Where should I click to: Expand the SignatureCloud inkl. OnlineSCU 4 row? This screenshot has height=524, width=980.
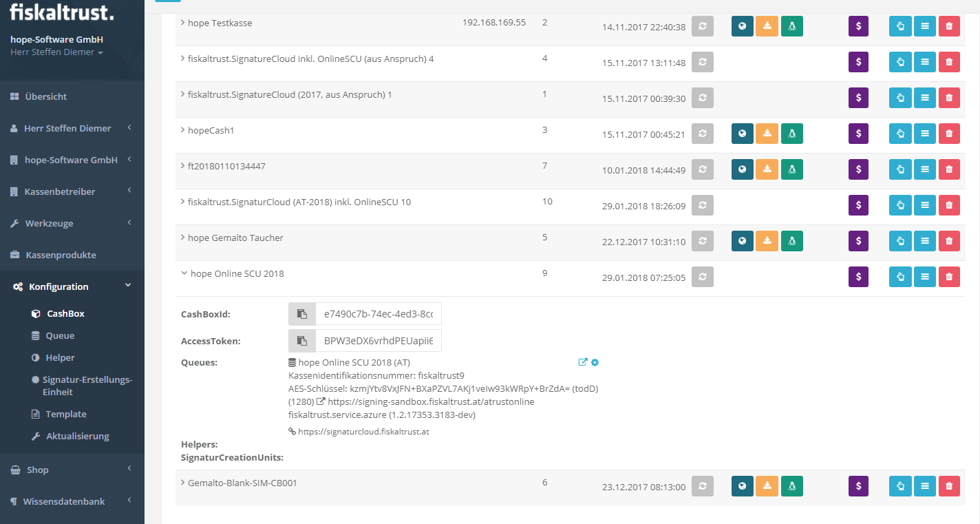[183, 59]
